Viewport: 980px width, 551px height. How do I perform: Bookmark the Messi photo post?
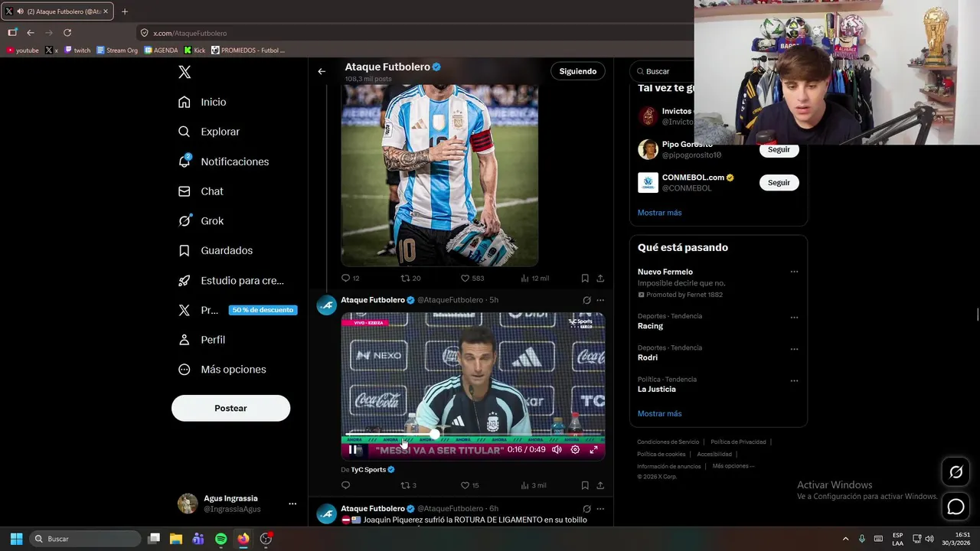pyautogui.click(x=585, y=278)
